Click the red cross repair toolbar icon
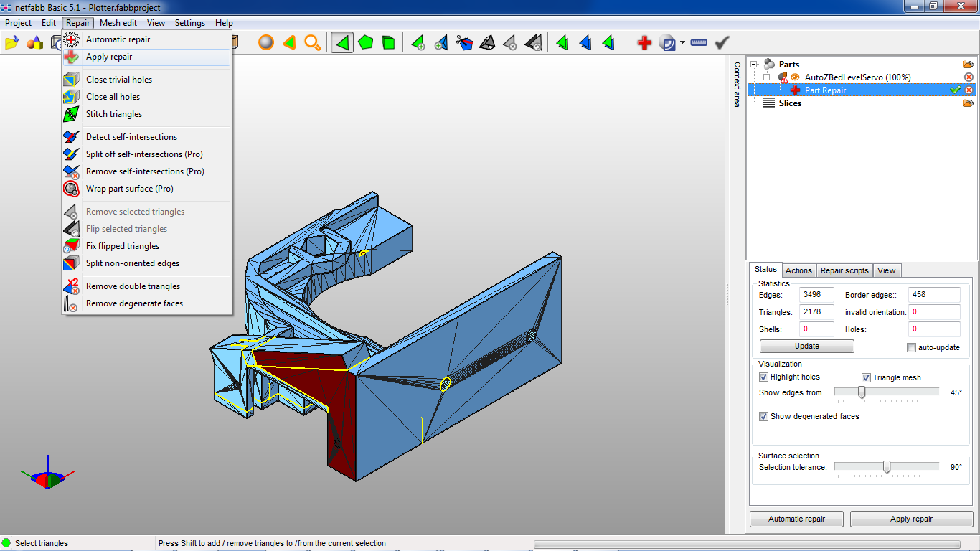This screenshot has height=551, width=980. 644,43
